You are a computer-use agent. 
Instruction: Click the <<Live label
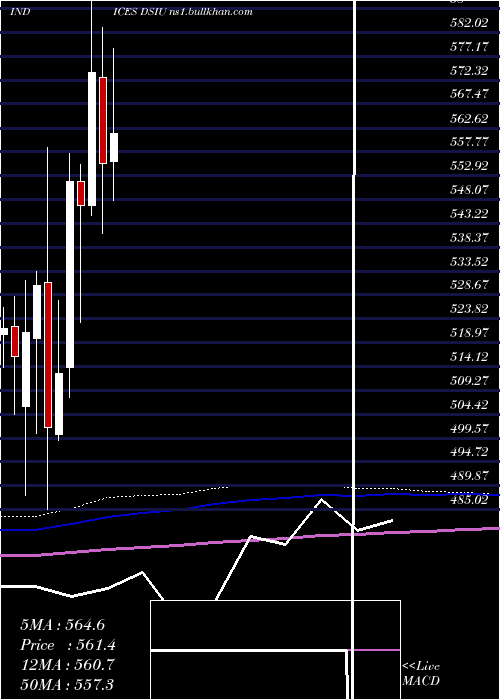tap(421, 666)
